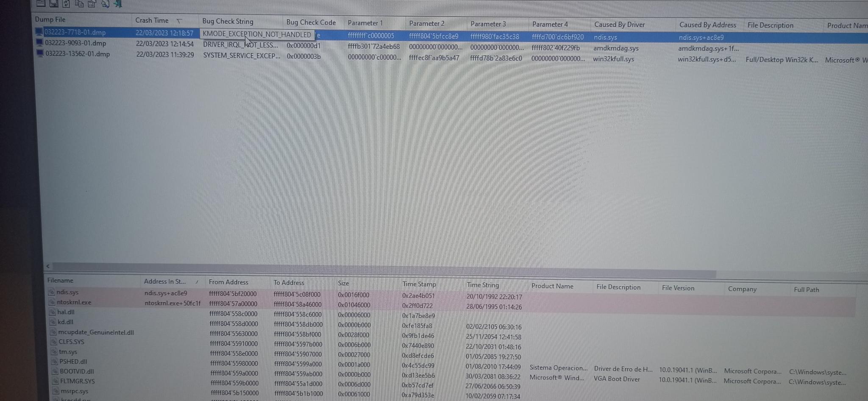This screenshot has height=401, width=868.
Task: Click the Copy selected items toolbar icon
Action: 79,3
